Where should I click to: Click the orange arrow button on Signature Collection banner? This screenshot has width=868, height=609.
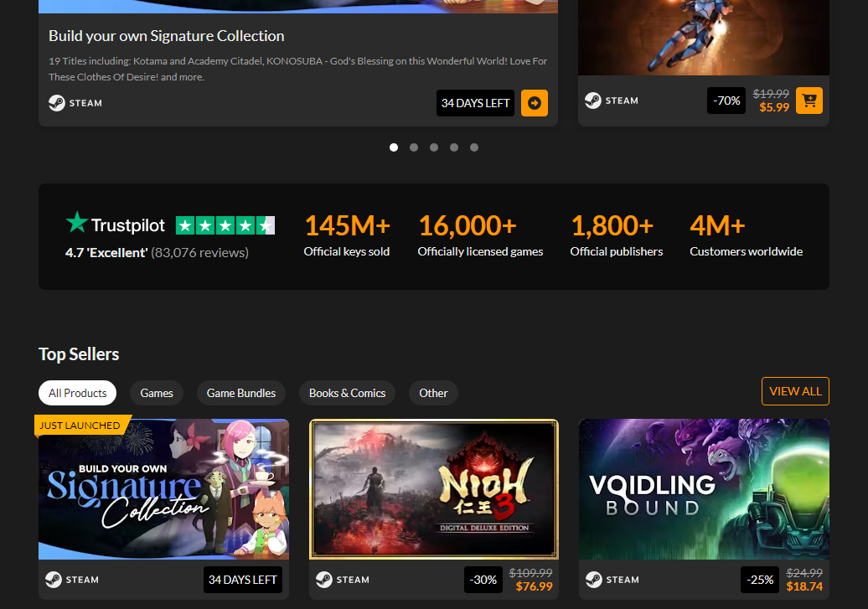(535, 103)
